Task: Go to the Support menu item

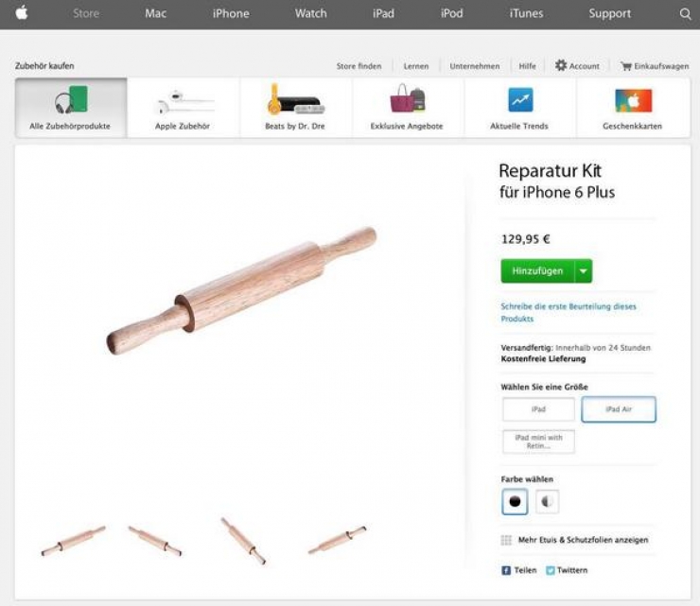Action: [x=609, y=13]
